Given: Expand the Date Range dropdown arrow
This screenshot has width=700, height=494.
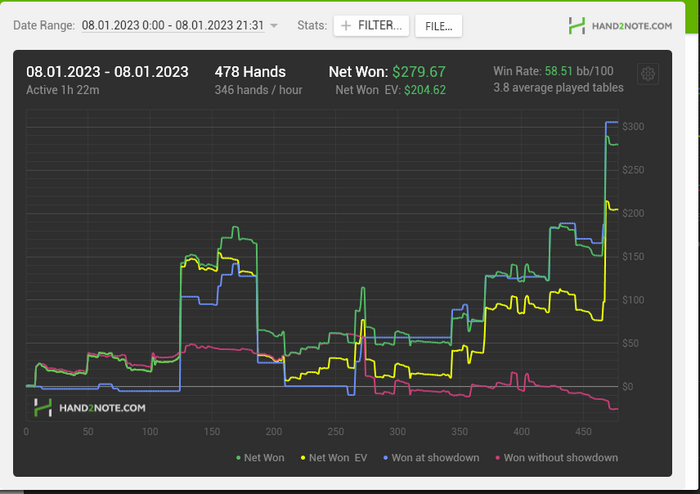Looking at the screenshot, I should (274, 25).
